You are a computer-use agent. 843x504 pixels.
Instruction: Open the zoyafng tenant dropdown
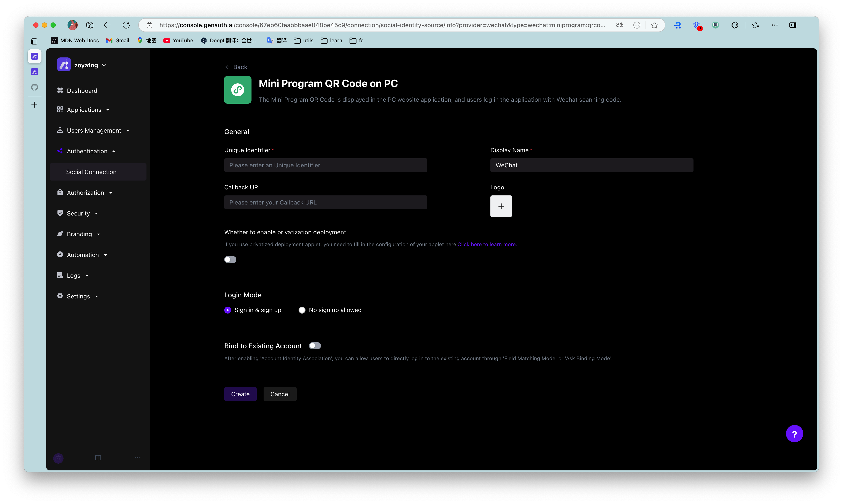tap(81, 65)
